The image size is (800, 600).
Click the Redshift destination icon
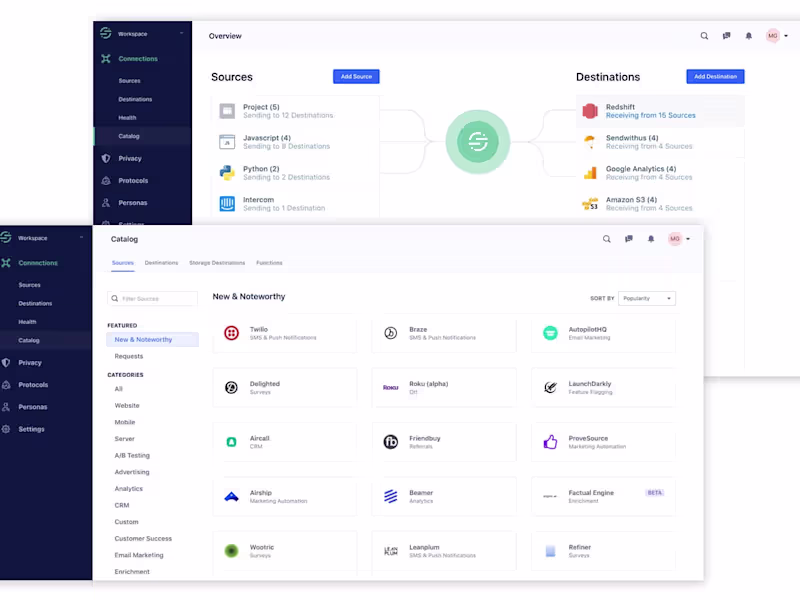coord(590,111)
